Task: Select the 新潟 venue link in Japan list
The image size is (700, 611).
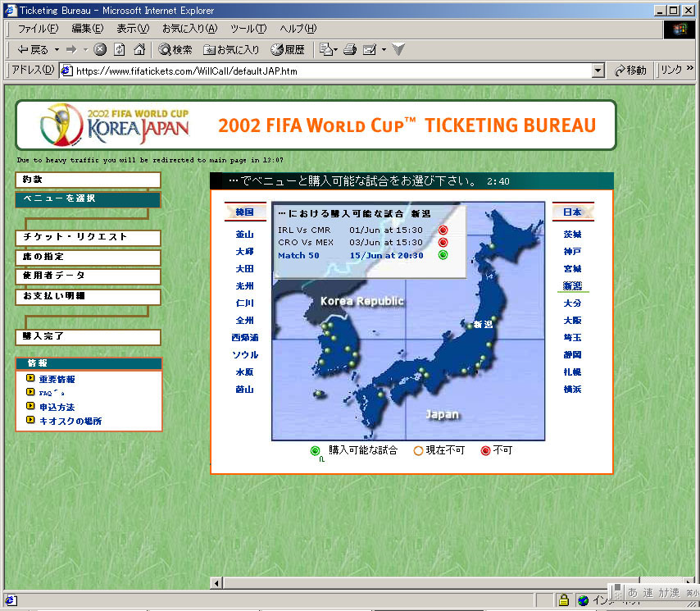Action: click(x=572, y=286)
